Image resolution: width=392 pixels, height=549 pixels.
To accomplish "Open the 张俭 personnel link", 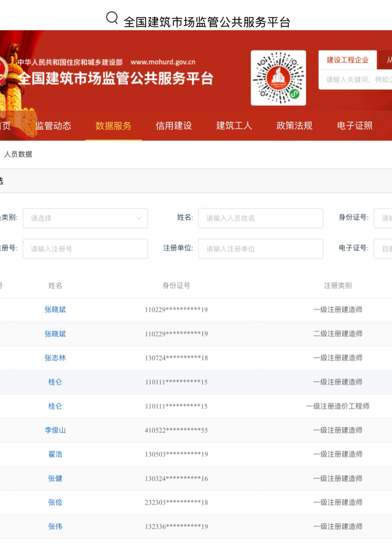I will point(55,502).
